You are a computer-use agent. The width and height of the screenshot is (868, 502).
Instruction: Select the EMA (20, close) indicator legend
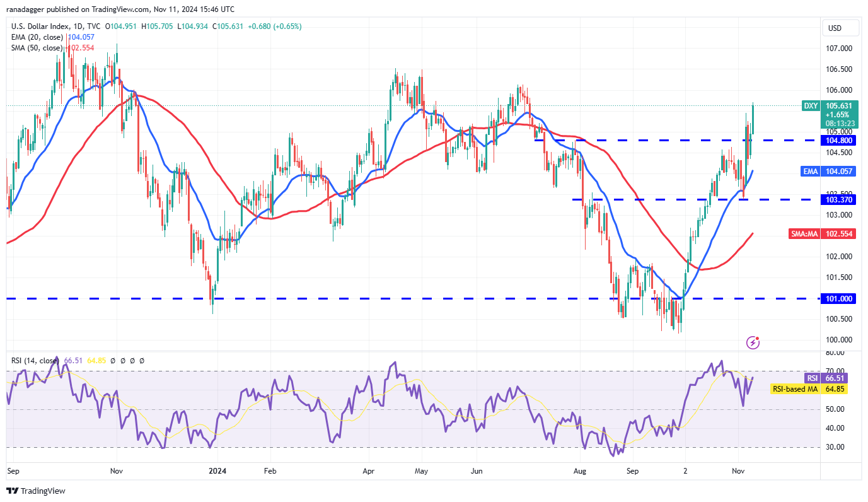click(x=37, y=37)
